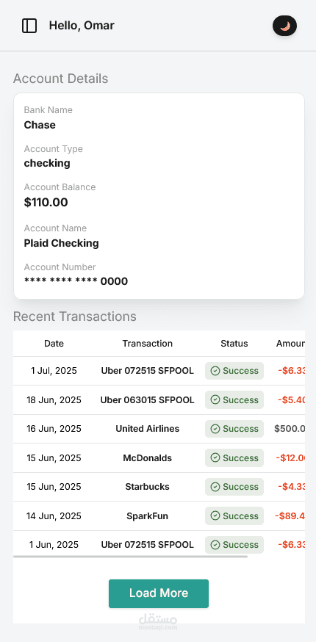Click Success check icon for 18 Jun transaction

215,400
